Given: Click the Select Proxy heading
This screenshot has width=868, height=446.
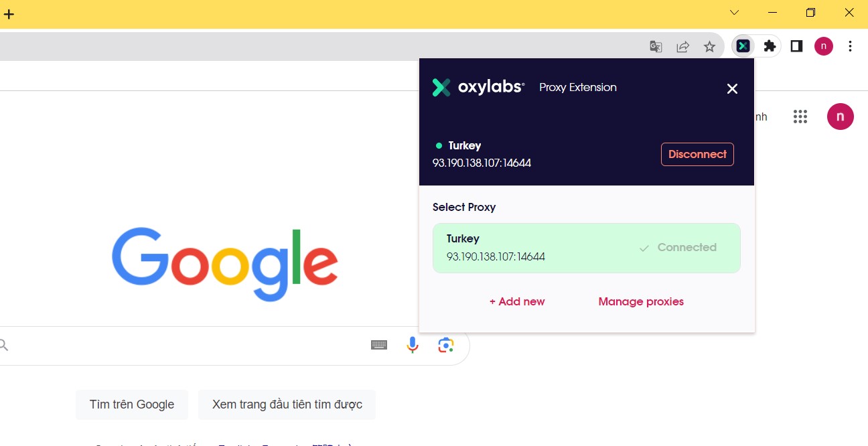Looking at the screenshot, I should (x=464, y=207).
